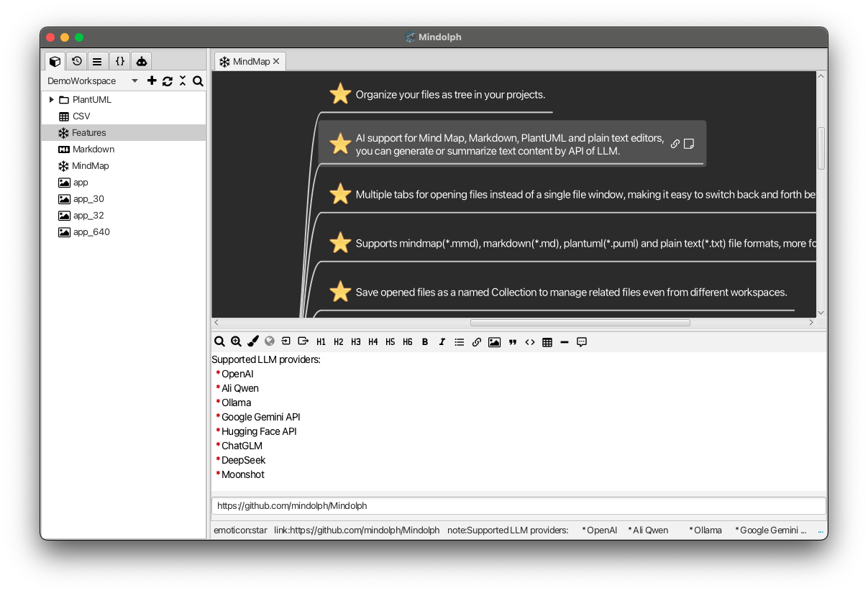Select the AI support for Mind Map topic

coord(512,144)
